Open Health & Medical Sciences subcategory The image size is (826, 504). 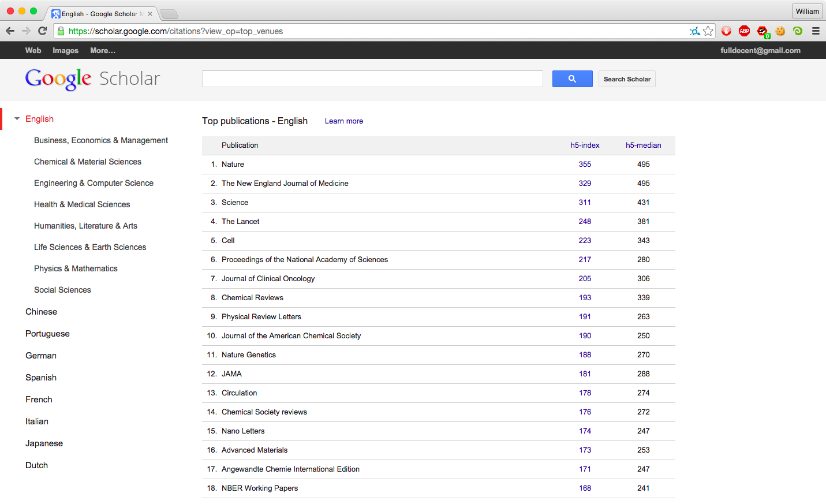click(82, 204)
